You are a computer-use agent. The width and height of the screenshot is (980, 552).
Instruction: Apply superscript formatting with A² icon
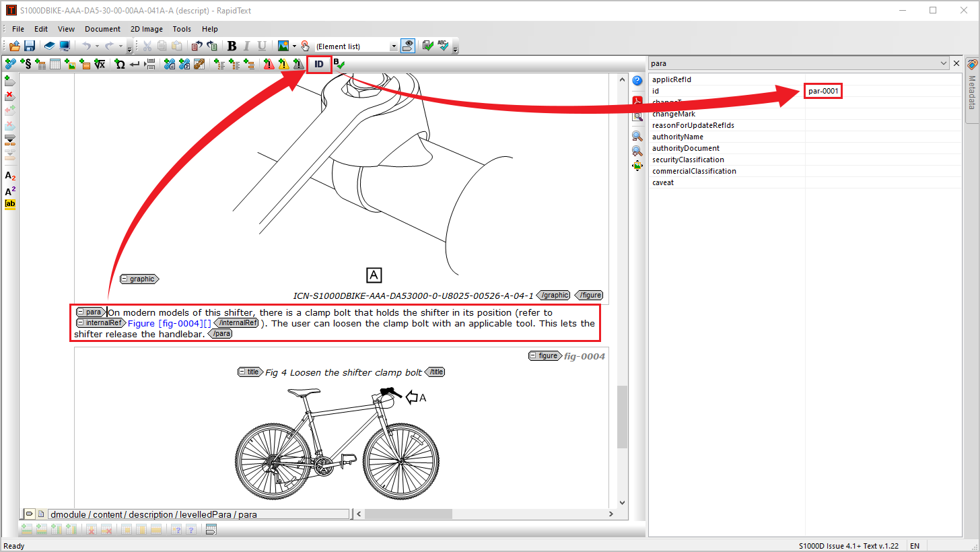tap(10, 191)
